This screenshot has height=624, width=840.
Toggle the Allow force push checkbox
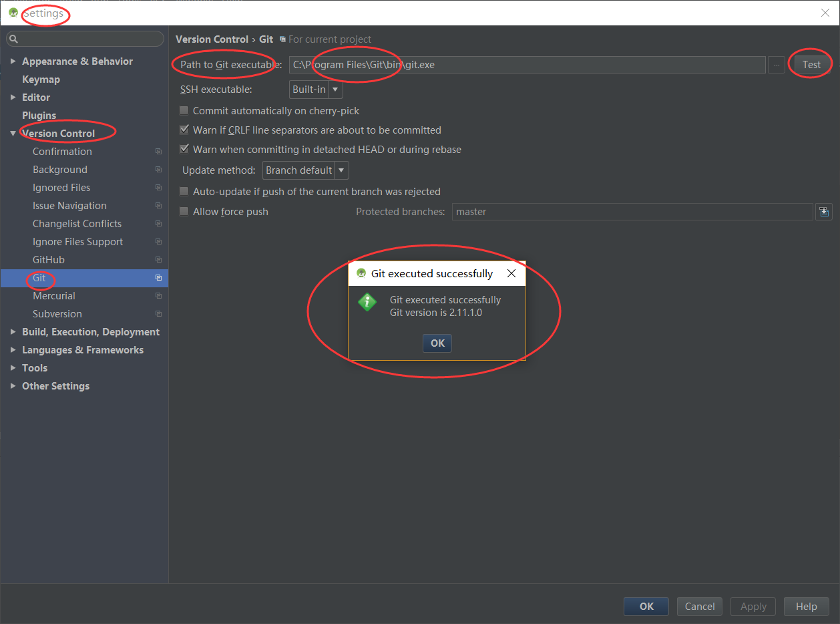tap(184, 212)
